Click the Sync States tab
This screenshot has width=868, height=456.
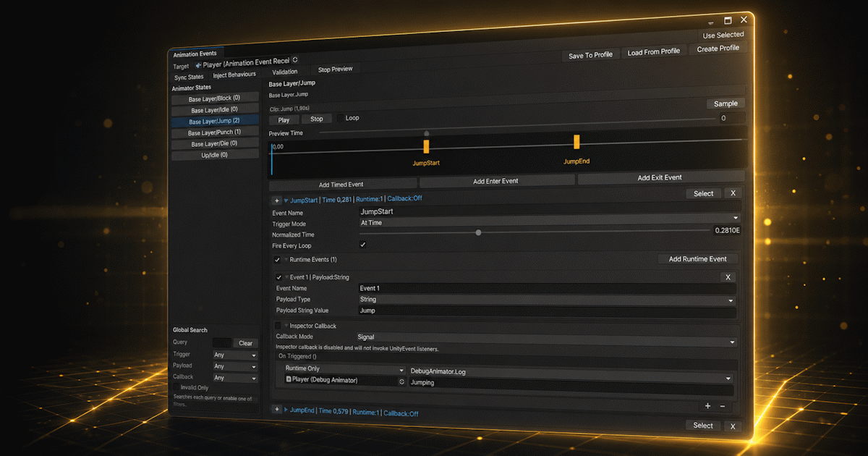point(190,77)
